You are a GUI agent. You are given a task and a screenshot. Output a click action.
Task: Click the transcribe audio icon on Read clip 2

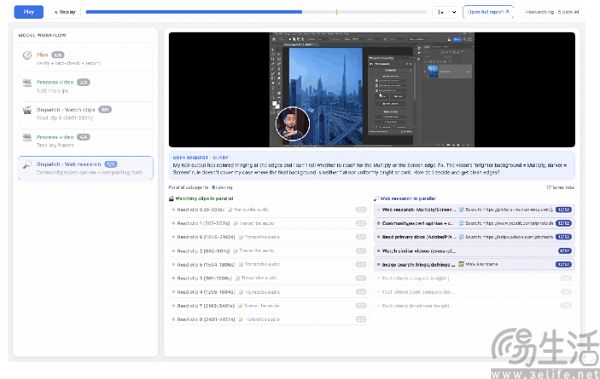point(235,251)
